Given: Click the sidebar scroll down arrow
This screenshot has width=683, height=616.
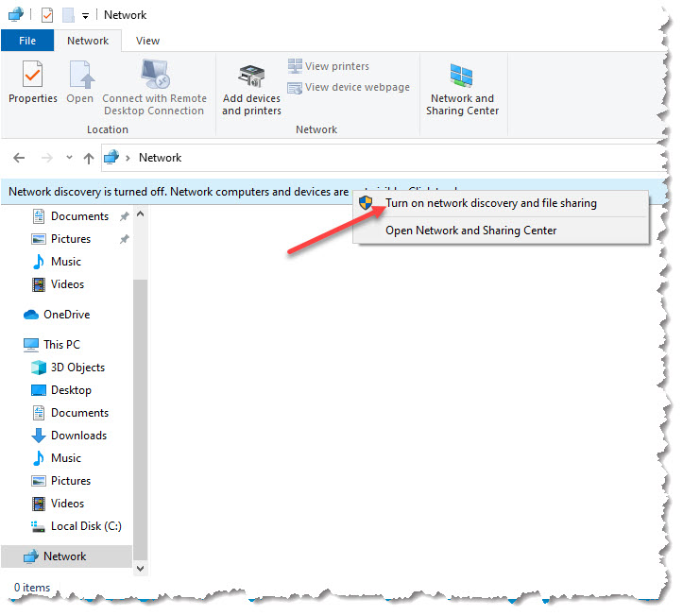Looking at the screenshot, I should [x=141, y=569].
